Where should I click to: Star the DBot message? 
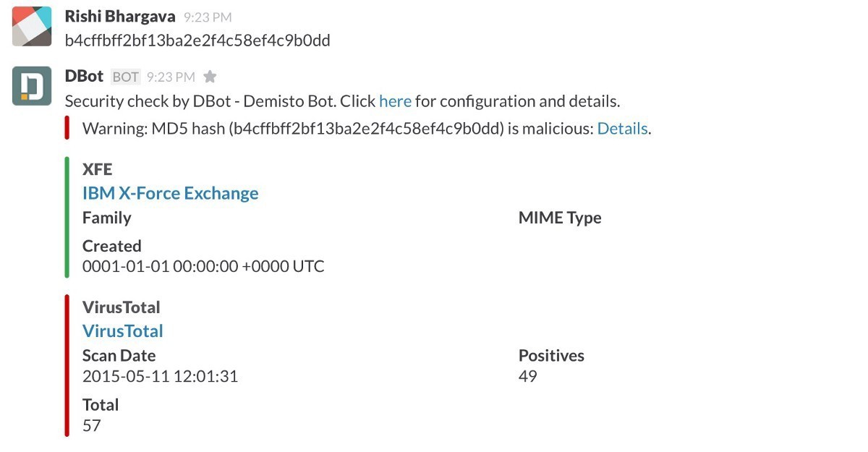pyautogui.click(x=210, y=77)
